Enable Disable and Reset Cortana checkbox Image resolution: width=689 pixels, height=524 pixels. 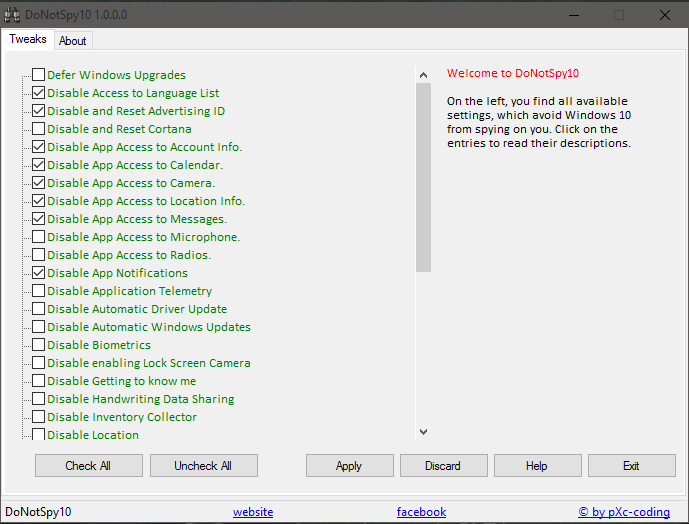point(39,129)
